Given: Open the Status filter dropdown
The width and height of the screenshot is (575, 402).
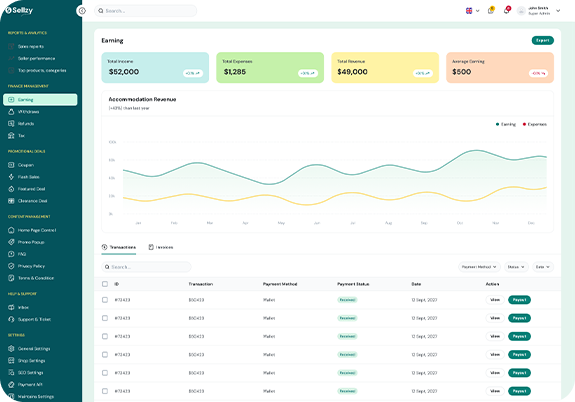Looking at the screenshot, I should coord(516,267).
